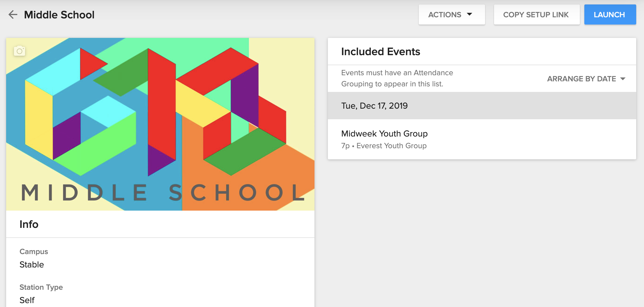
Task: Click the Stable campus value
Action: tap(32, 264)
